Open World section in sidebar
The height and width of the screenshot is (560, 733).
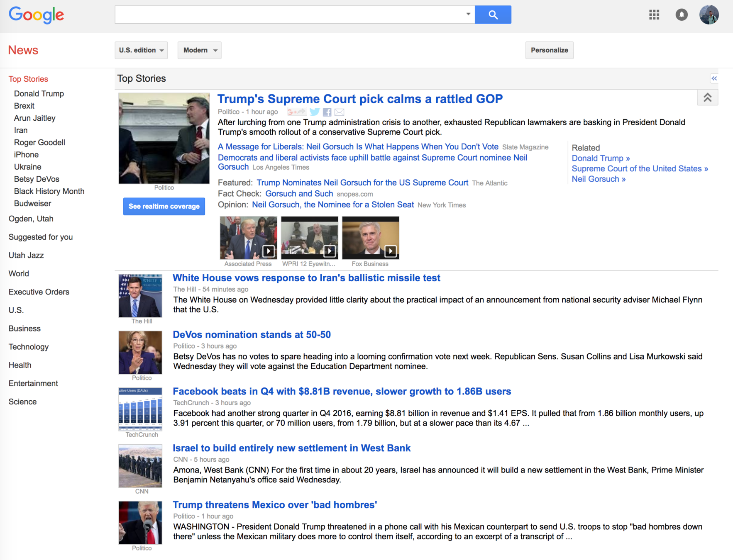point(19,273)
